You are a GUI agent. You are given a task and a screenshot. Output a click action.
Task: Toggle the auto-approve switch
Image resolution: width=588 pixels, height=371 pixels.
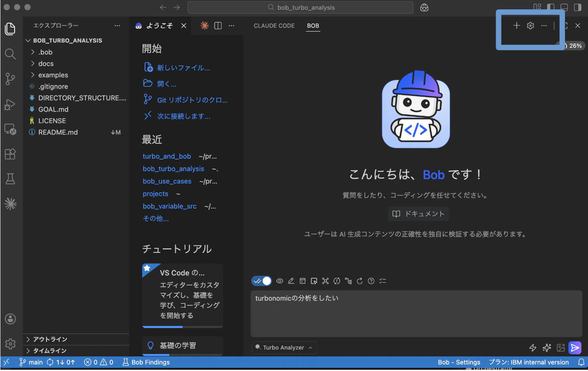coord(262,281)
